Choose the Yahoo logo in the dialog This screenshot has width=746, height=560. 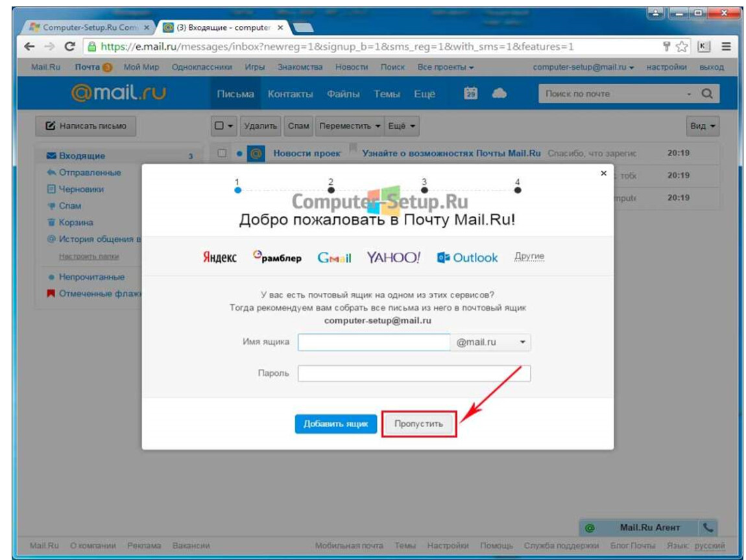393,257
